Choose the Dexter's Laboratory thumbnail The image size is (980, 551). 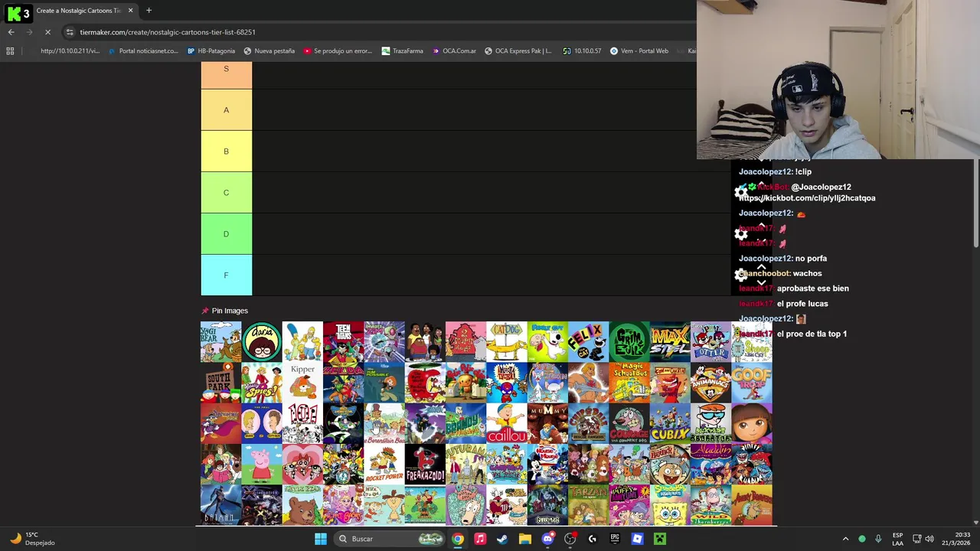(710, 423)
